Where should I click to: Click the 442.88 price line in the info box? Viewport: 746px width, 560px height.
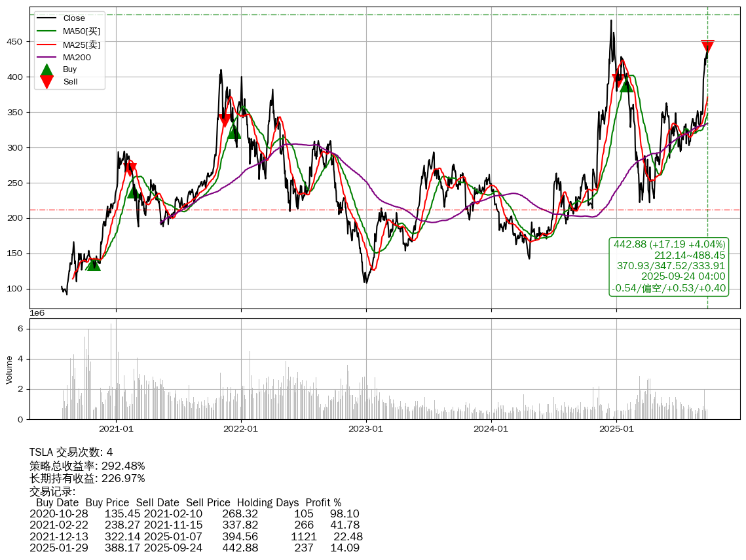tap(669, 244)
